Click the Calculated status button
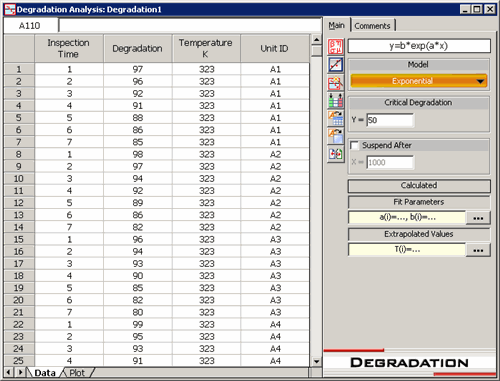Image resolution: width=500 pixels, height=381 pixels. [x=419, y=186]
